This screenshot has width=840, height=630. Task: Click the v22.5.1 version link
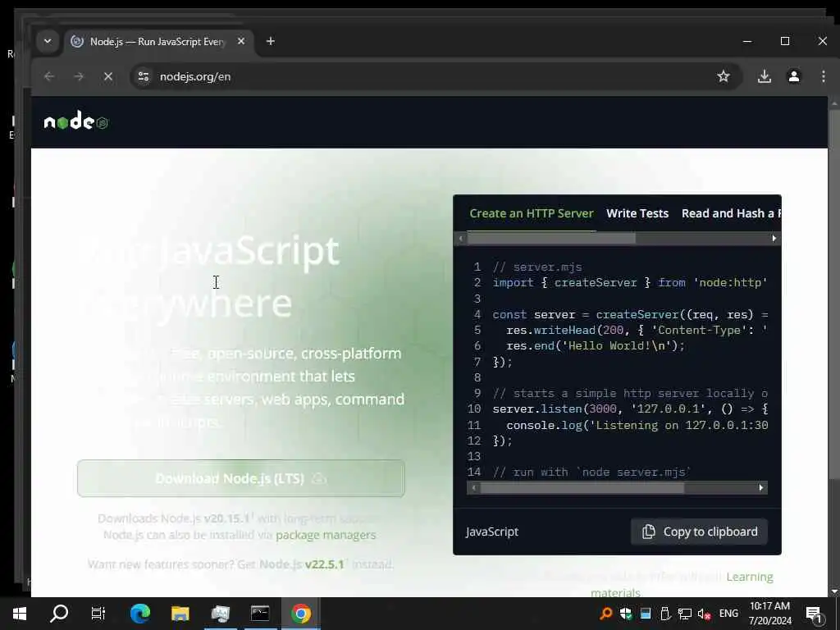click(x=324, y=564)
